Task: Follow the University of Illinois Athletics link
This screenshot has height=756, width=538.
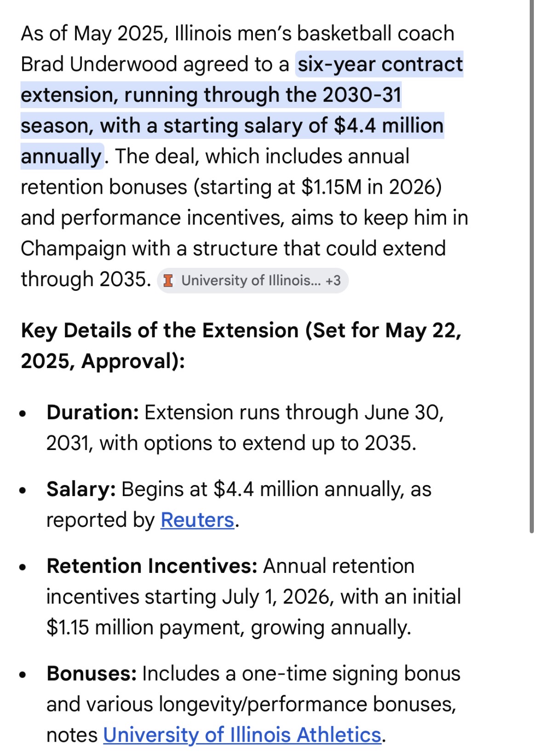Action: pyautogui.click(x=242, y=735)
